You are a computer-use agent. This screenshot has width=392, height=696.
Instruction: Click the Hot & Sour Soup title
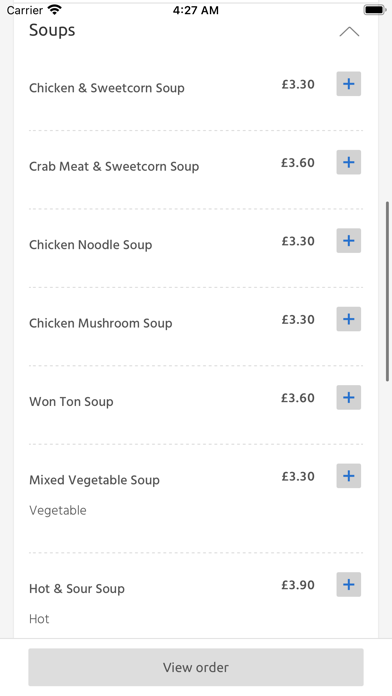(x=77, y=589)
